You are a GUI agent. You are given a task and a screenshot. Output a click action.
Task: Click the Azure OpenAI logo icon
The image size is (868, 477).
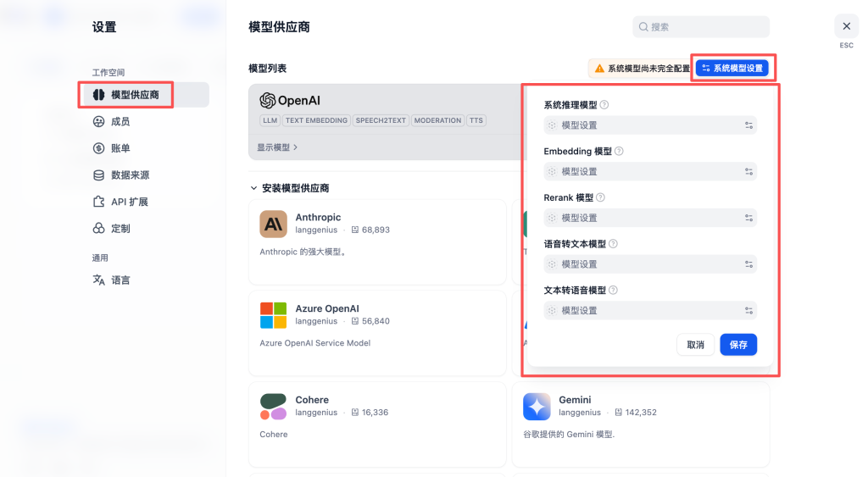(x=273, y=315)
